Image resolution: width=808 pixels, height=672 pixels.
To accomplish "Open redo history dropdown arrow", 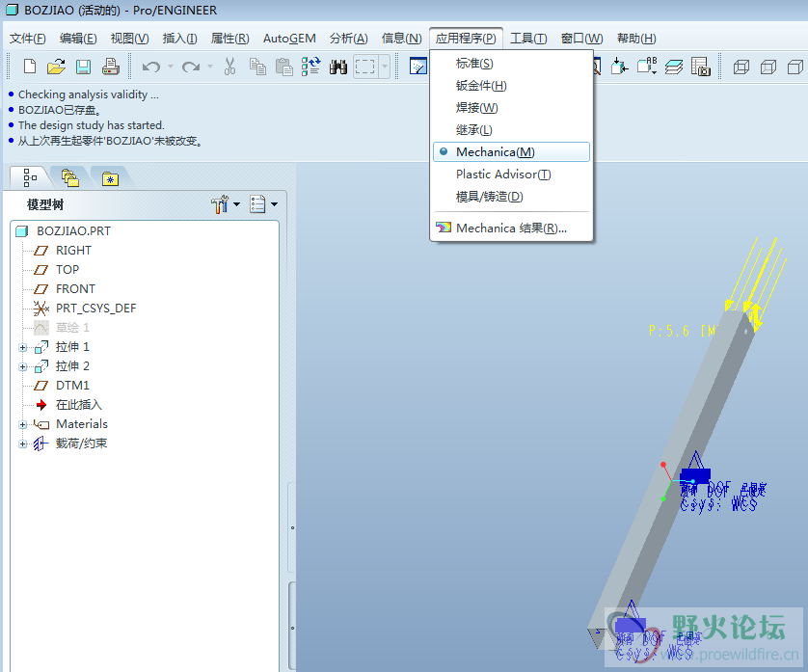I will (210, 67).
